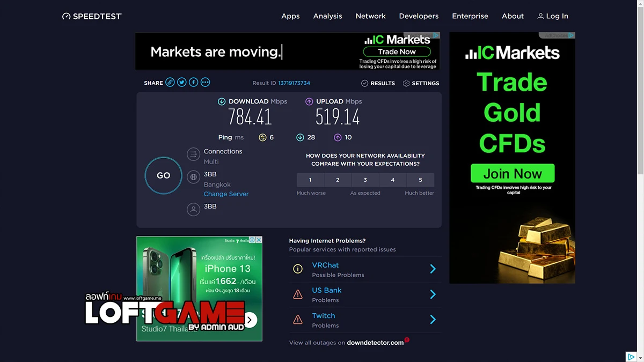This screenshot has width=644, height=362.
Task: Open the Enterprise menu
Action: click(x=470, y=16)
